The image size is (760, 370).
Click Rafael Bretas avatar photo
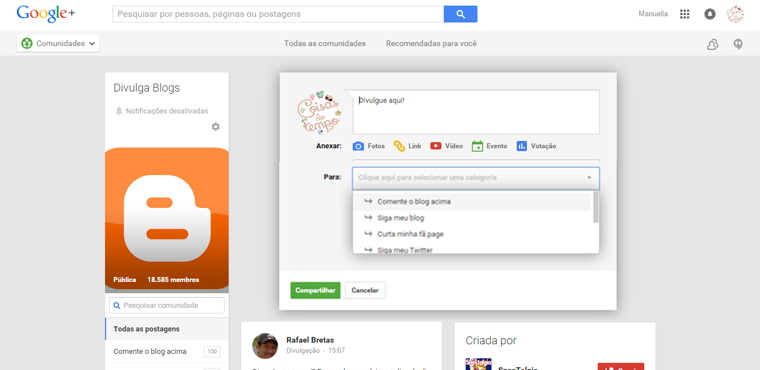pos(265,346)
